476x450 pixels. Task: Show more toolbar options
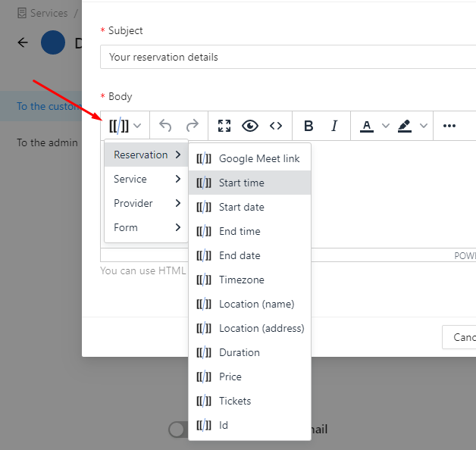(449, 126)
